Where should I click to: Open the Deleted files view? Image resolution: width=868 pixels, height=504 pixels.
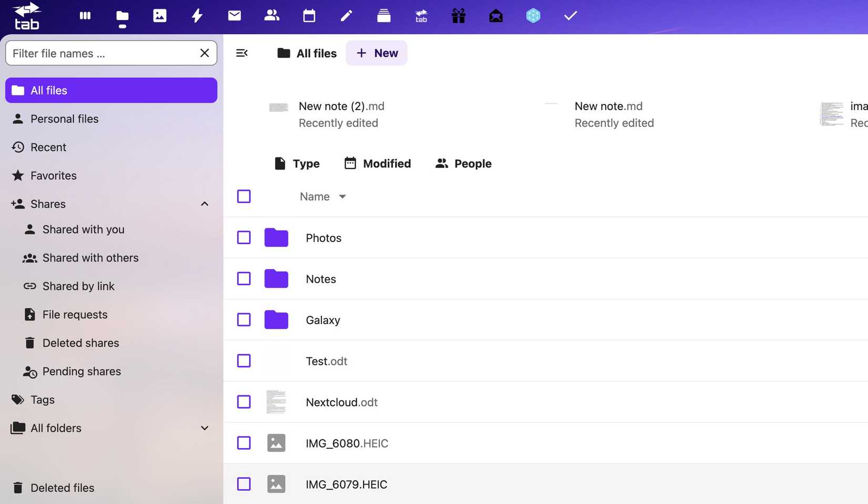[62, 488]
